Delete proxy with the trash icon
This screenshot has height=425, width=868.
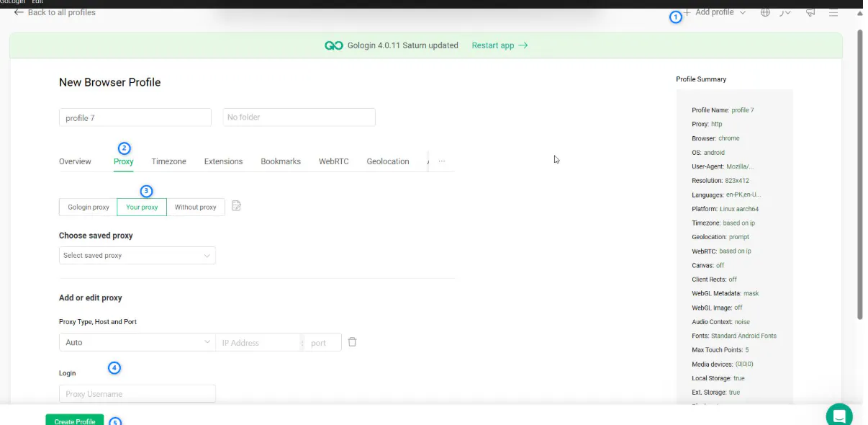[352, 342]
